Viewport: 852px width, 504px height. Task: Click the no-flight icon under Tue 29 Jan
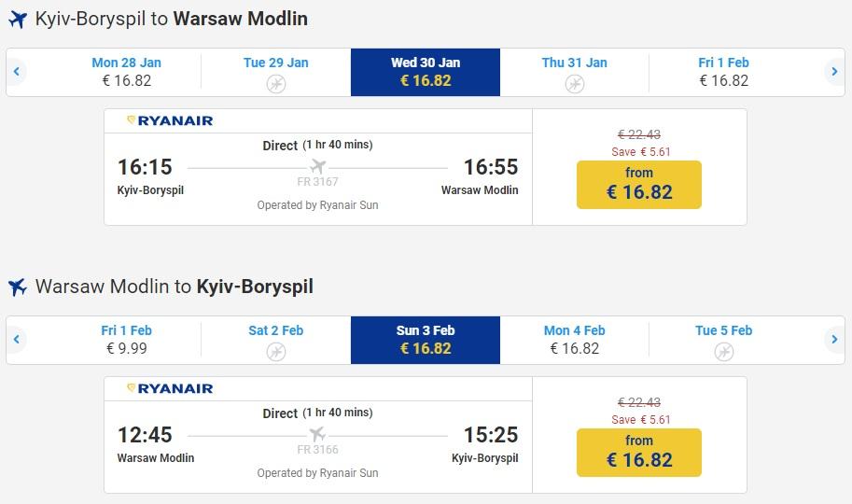[x=275, y=84]
